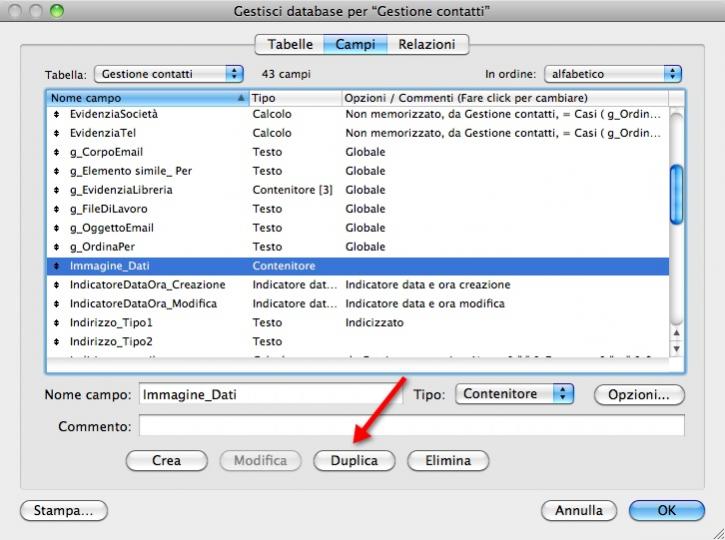Open the Tipo field type dropdown
This screenshot has width=725, height=540.
(x=515, y=394)
